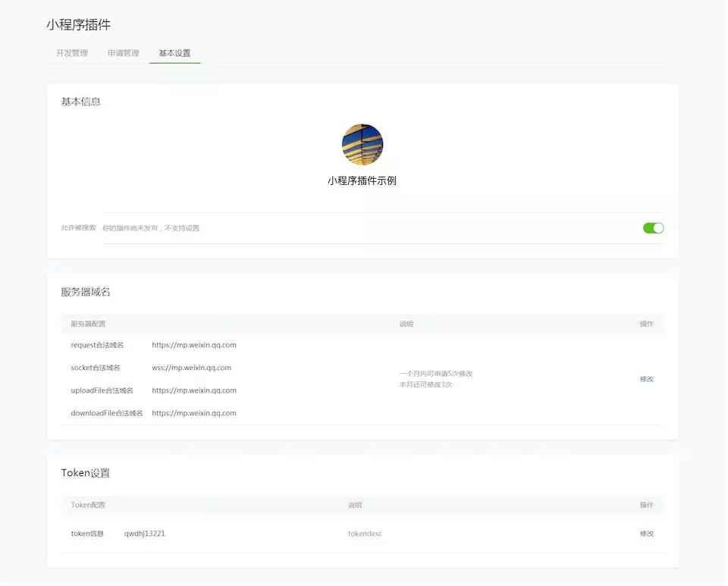Screen dimensions: 728x586
Task: Click the 小程序插件示例 plugin name
Action: (362, 181)
